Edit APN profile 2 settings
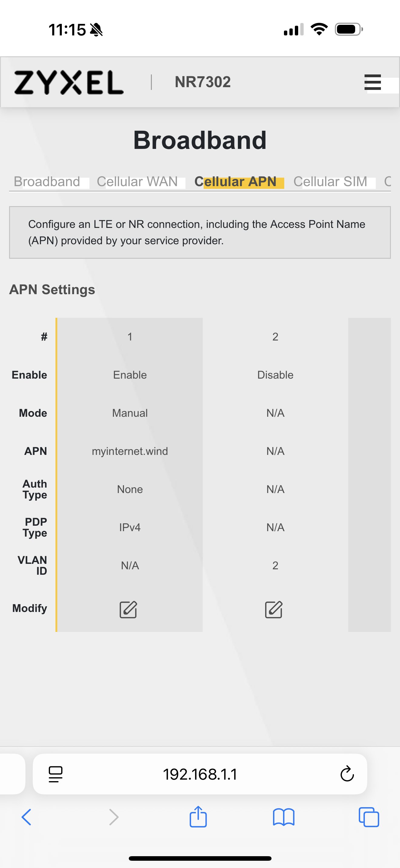400x868 pixels. [274, 609]
